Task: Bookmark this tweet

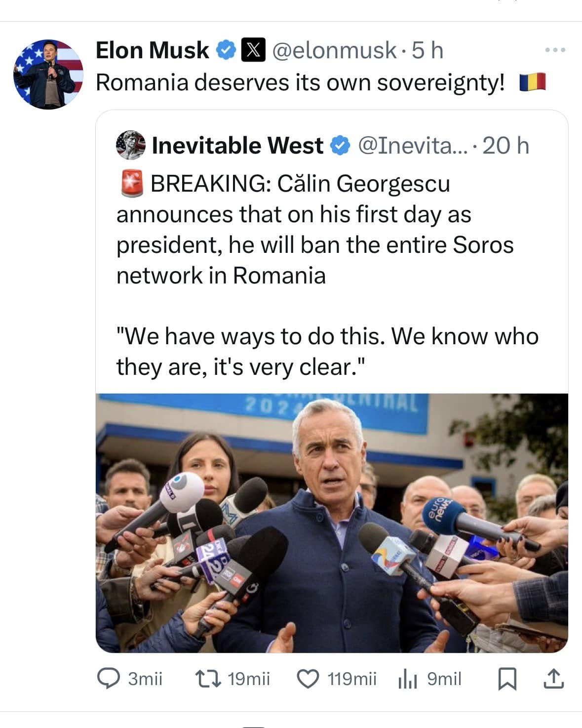Action: point(507,679)
